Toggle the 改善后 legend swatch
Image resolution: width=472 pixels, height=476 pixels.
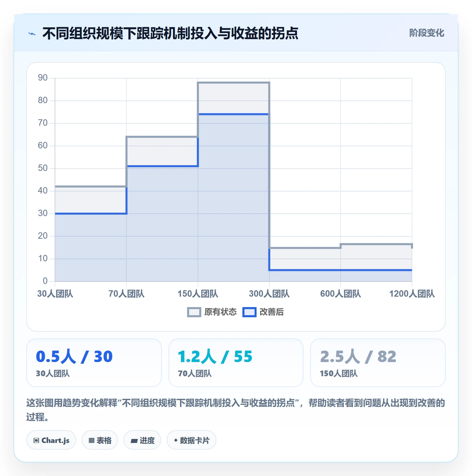click(249, 312)
